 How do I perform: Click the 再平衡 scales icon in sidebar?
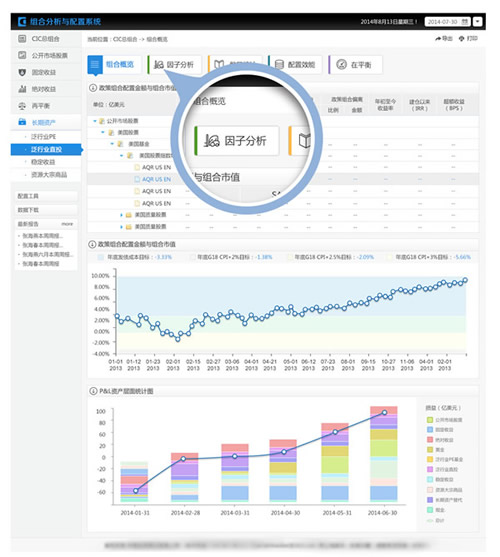pos(22,106)
